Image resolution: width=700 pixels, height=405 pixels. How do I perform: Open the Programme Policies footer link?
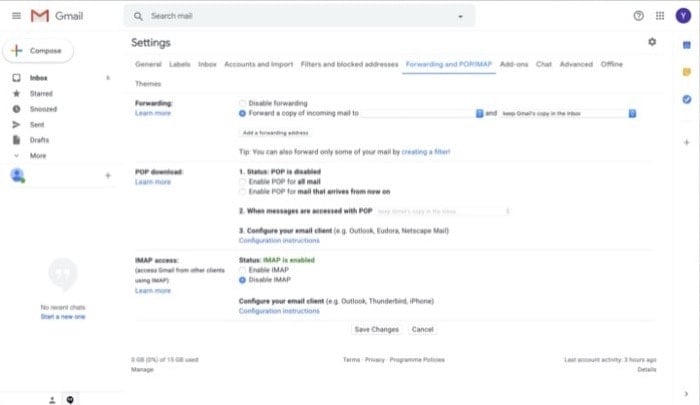coord(417,360)
